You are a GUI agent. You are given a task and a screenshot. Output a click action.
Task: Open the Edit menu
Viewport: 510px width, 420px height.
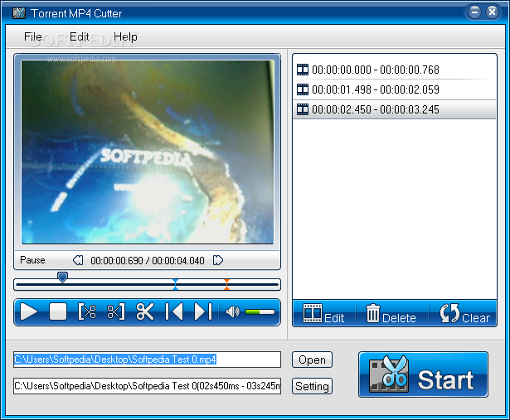tap(80, 36)
